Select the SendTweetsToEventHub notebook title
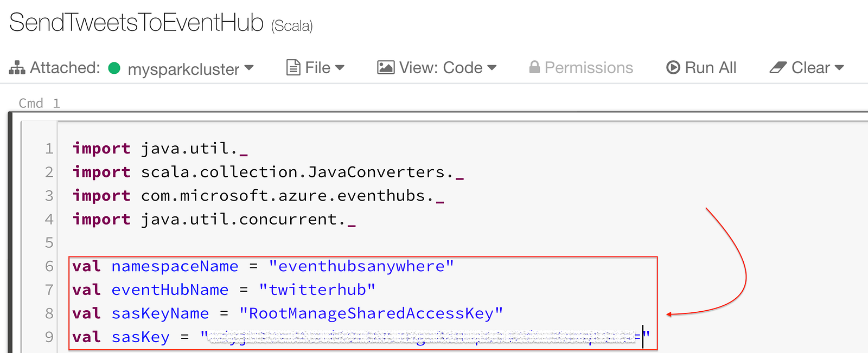 pyautogui.click(x=136, y=23)
